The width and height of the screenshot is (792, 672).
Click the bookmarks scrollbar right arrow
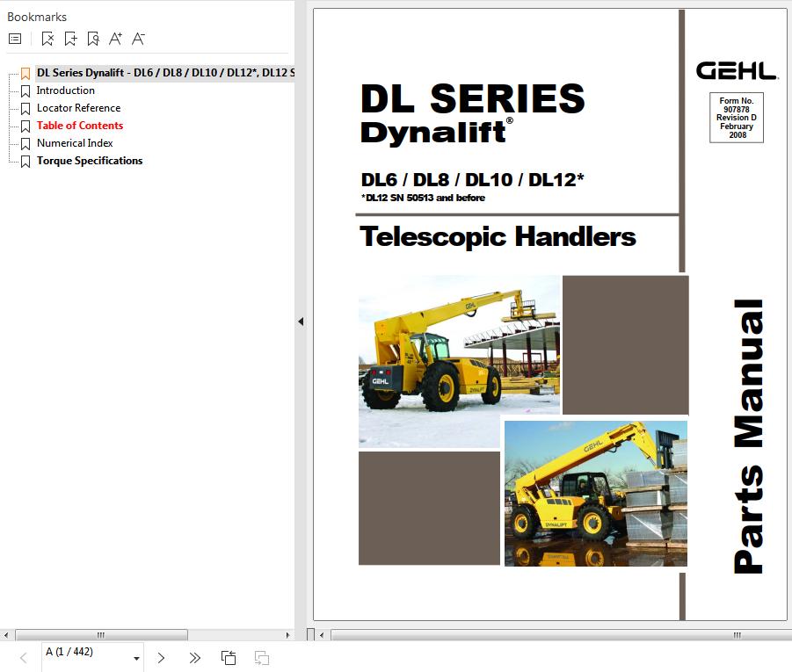tap(288, 635)
